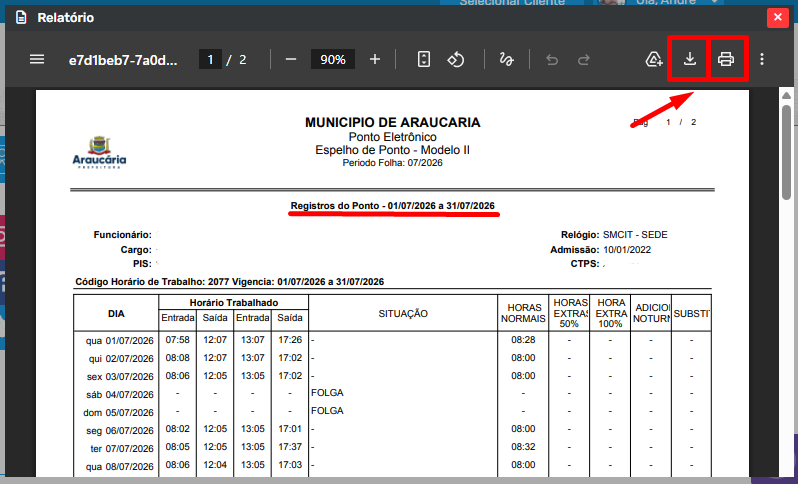Click the Admissão date 10/01/2022
This screenshot has width=798, height=484.
[627, 250]
